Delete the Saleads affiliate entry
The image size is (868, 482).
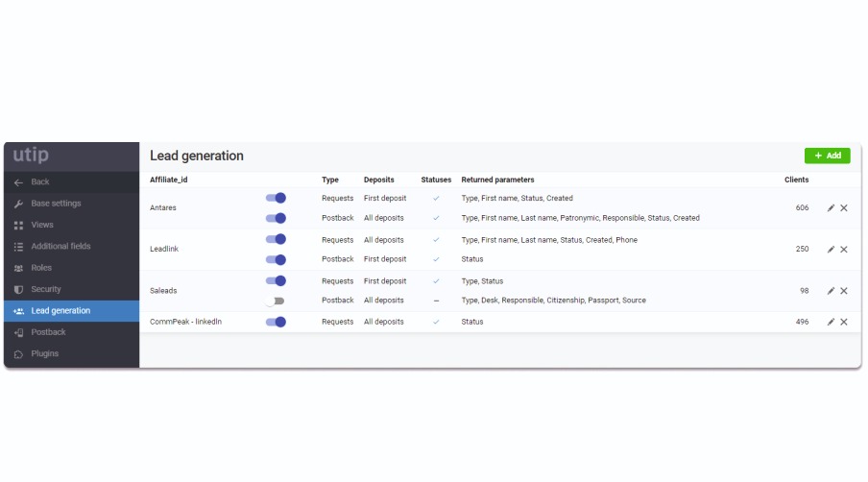[844, 291]
